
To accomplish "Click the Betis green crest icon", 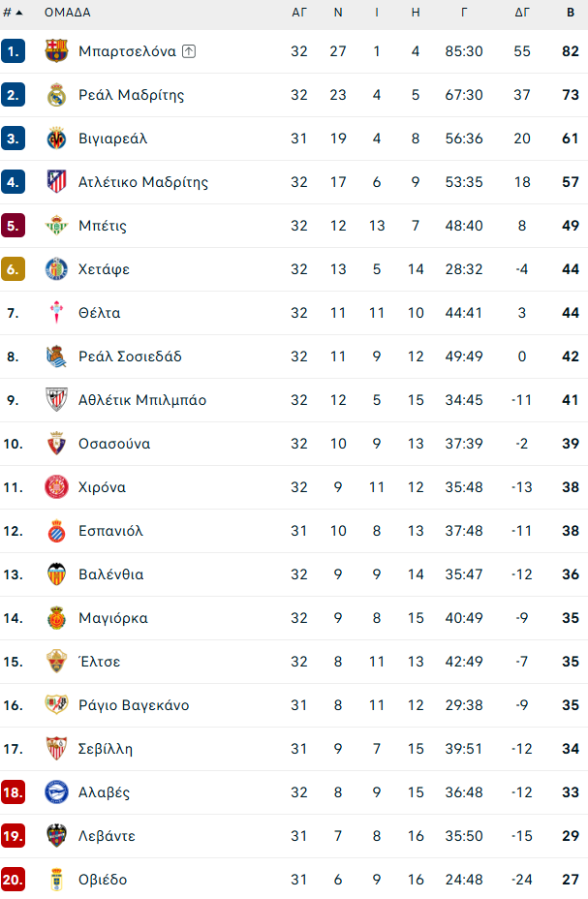I will (57, 226).
